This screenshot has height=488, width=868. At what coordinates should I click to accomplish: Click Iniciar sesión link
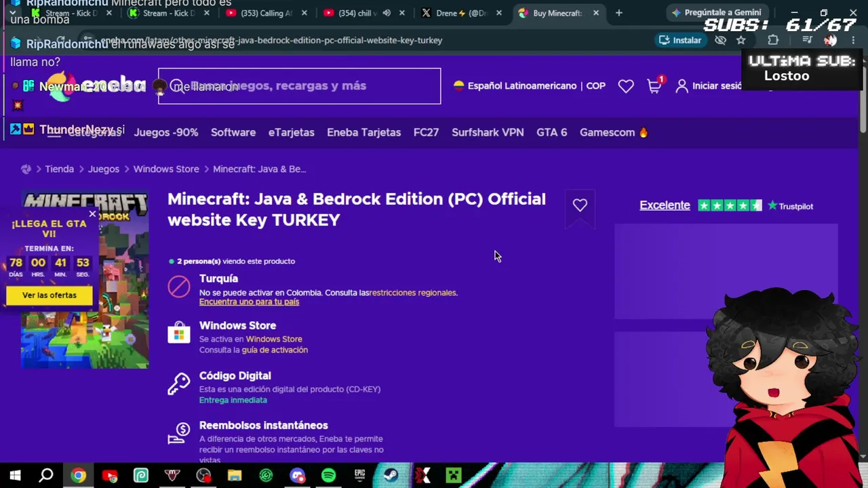click(717, 86)
